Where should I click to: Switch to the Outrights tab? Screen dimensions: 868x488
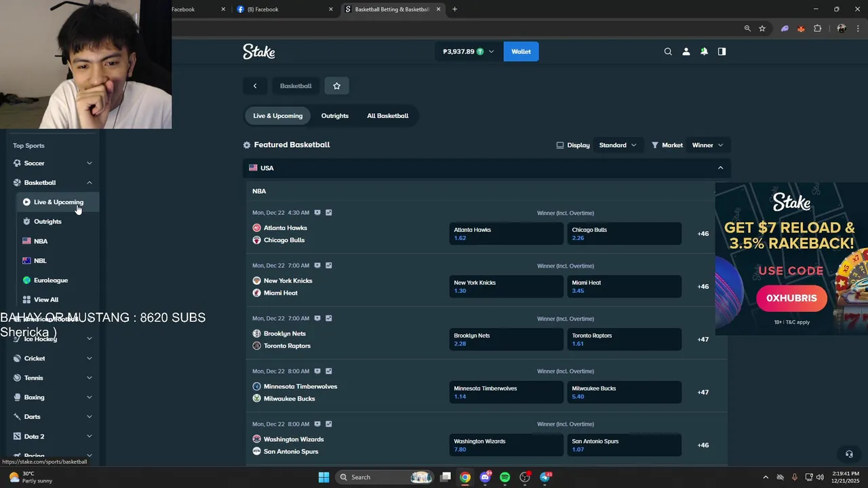click(335, 116)
